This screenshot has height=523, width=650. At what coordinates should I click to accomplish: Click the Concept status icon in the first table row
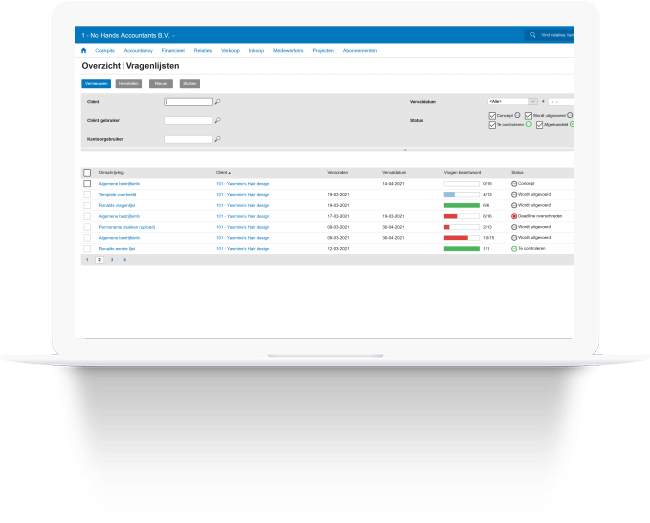click(514, 184)
